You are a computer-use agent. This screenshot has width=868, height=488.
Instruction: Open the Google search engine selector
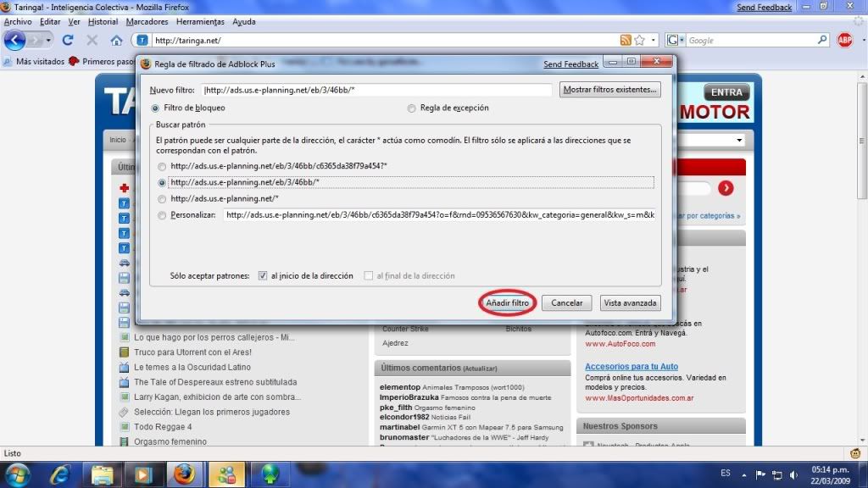pos(676,41)
